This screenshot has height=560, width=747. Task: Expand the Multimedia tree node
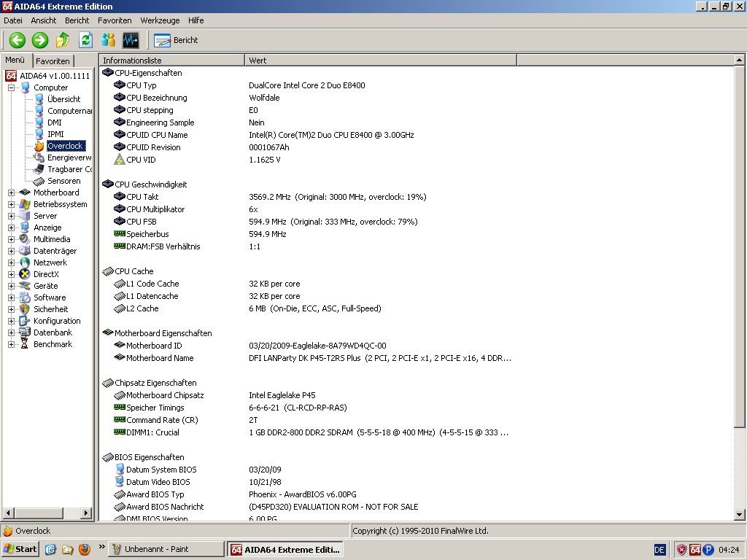click(x=11, y=239)
